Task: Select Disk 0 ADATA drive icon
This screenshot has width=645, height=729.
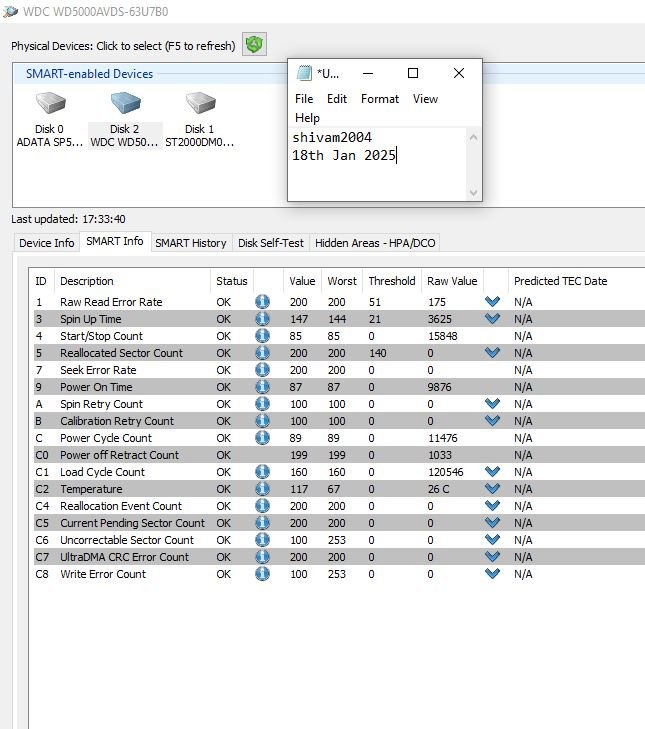Action: [50, 105]
